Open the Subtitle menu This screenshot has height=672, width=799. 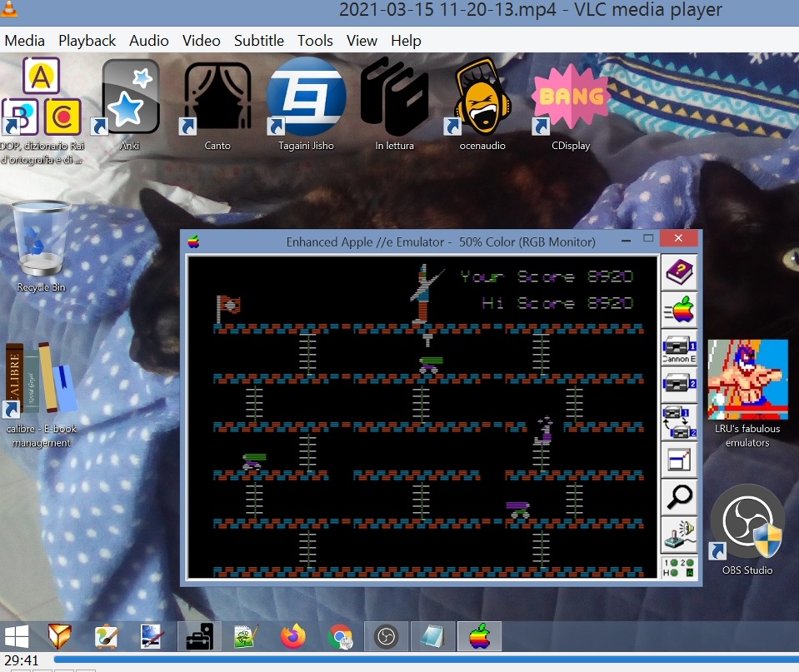[x=258, y=40]
